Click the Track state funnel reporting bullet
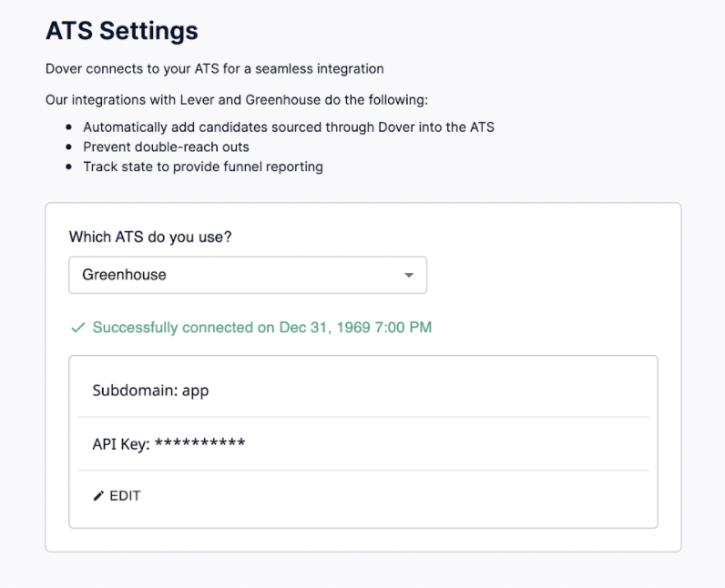Viewport: 725px width, 588px height. [x=203, y=167]
